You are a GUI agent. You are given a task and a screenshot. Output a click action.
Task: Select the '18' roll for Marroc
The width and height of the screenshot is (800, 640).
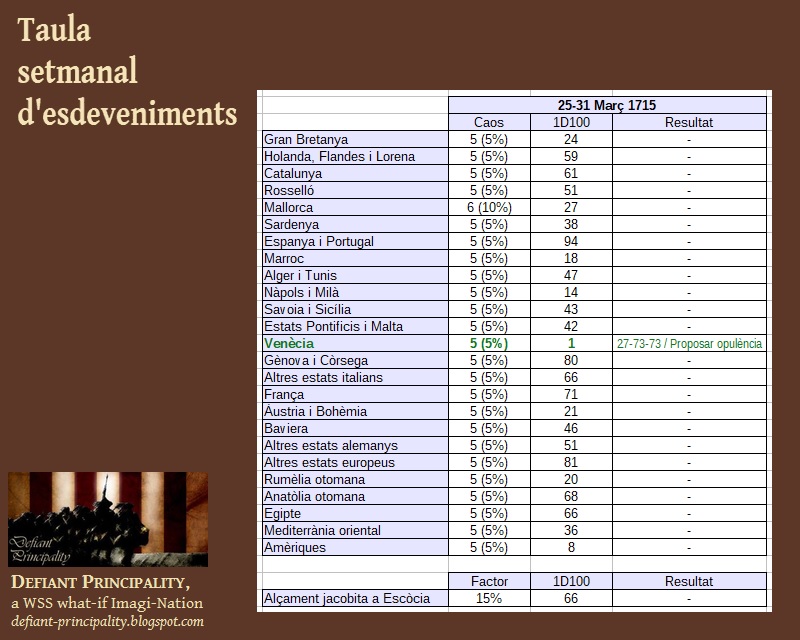571,258
